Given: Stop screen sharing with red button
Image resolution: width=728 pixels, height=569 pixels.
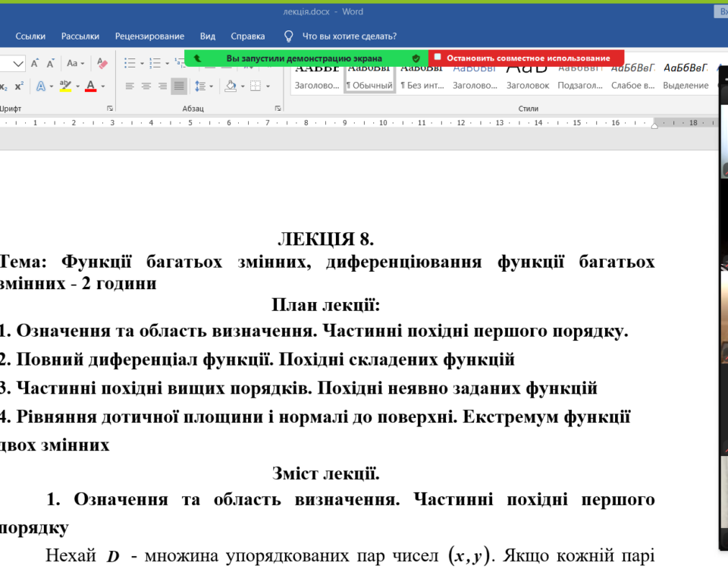Looking at the screenshot, I should pos(526,58).
